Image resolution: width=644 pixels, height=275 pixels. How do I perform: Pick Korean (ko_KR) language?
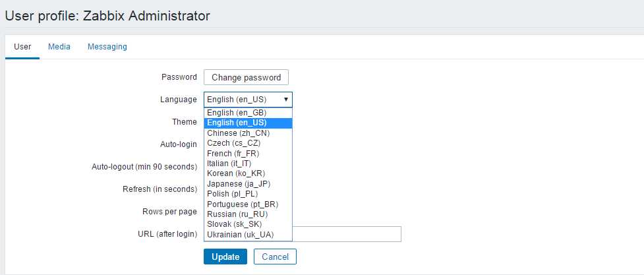click(248, 173)
